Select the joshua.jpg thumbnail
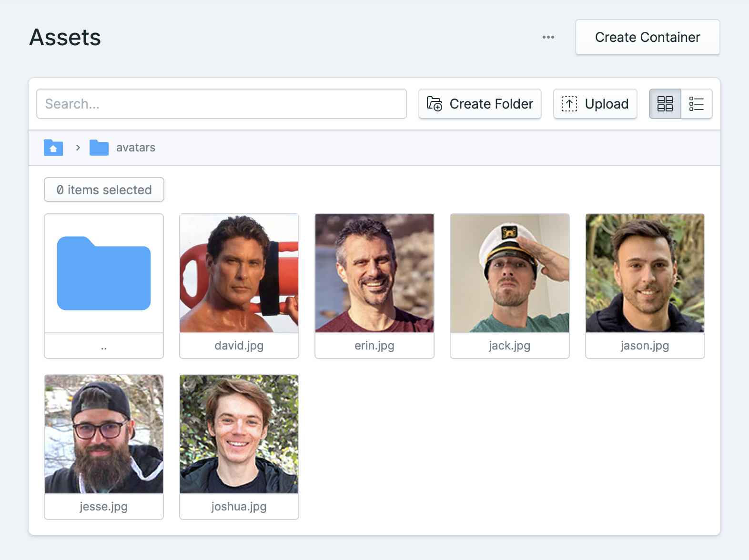The width and height of the screenshot is (749, 560). pos(239,434)
